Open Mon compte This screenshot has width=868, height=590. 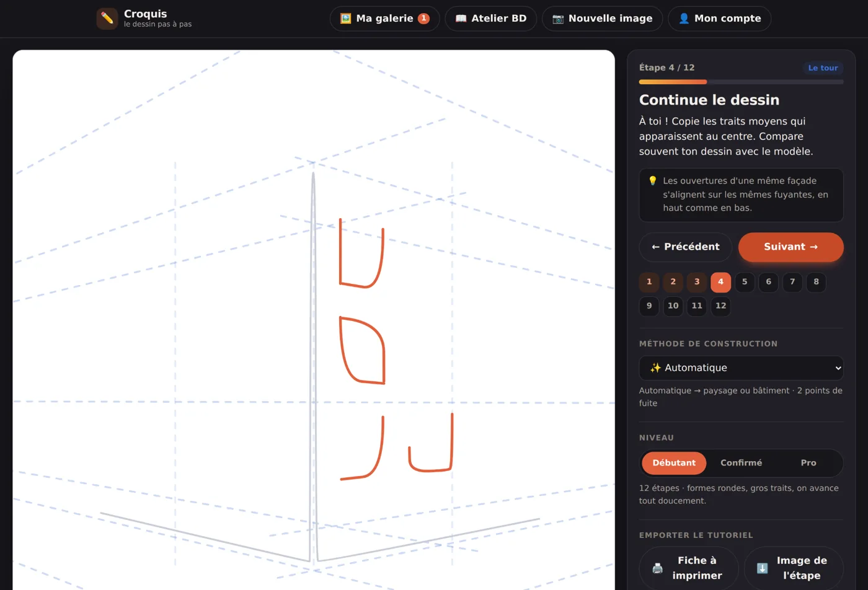click(x=719, y=19)
